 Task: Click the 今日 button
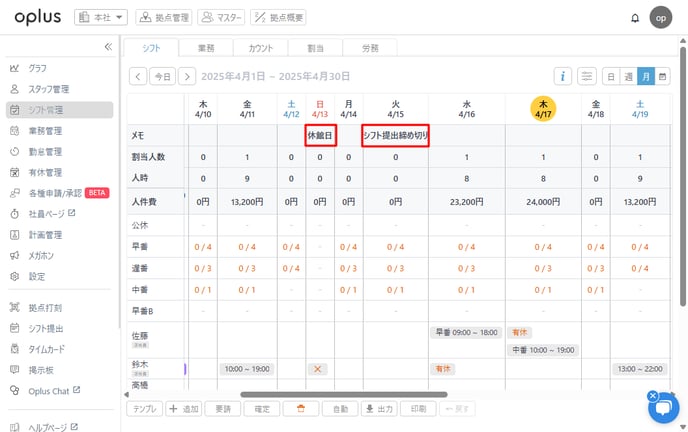click(163, 76)
